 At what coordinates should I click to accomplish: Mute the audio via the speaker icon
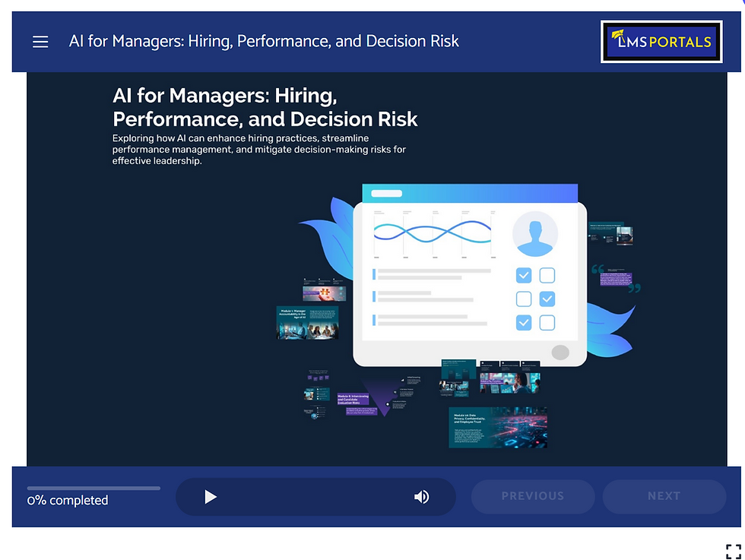coord(421,497)
